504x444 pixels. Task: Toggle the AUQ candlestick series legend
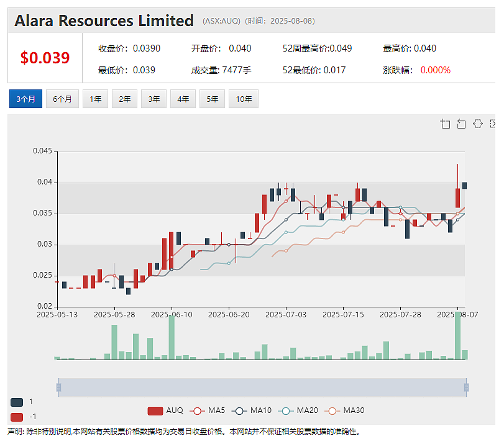(165, 410)
